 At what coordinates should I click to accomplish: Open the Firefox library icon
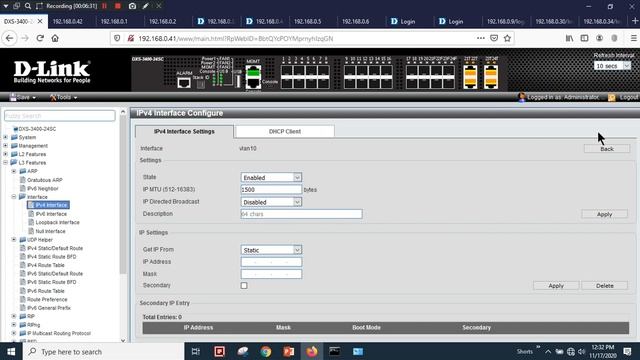pyautogui.click(x=569, y=38)
